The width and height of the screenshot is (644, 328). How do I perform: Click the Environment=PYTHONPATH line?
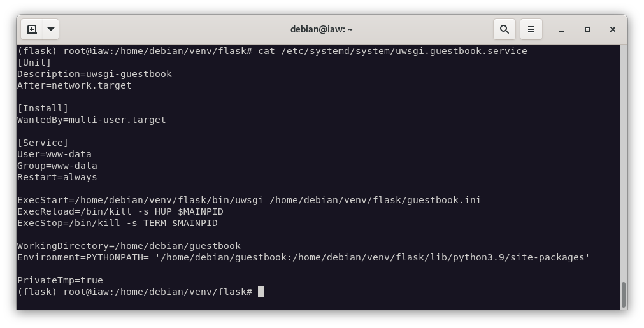click(303, 257)
